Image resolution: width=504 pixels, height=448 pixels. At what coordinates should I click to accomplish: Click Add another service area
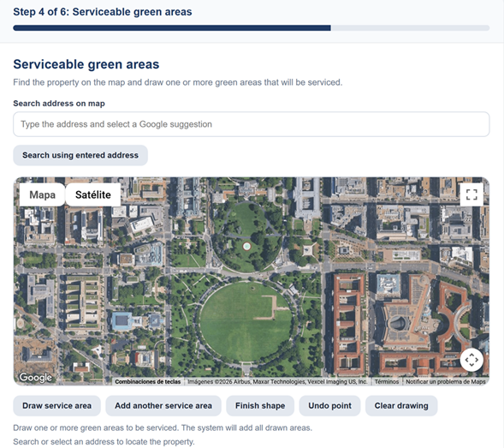(x=163, y=405)
